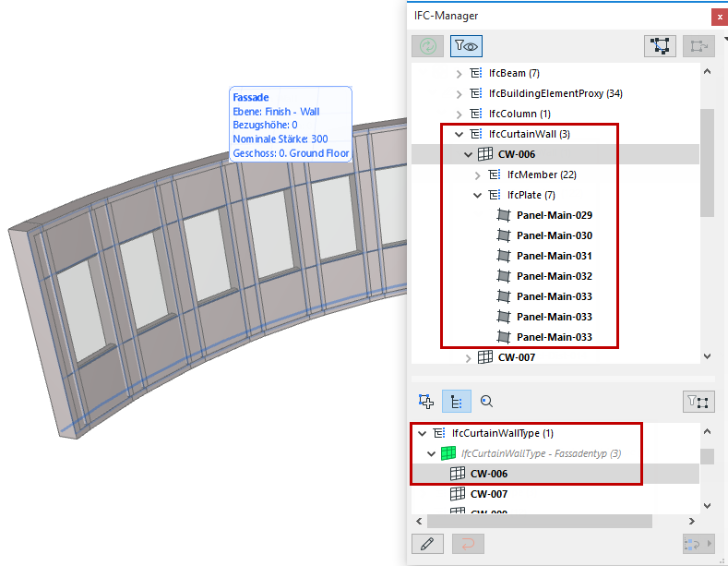The width and height of the screenshot is (728, 566).
Task: Click the IfcPlate category icon
Action: pyautogui.click(x=495, y=195)
